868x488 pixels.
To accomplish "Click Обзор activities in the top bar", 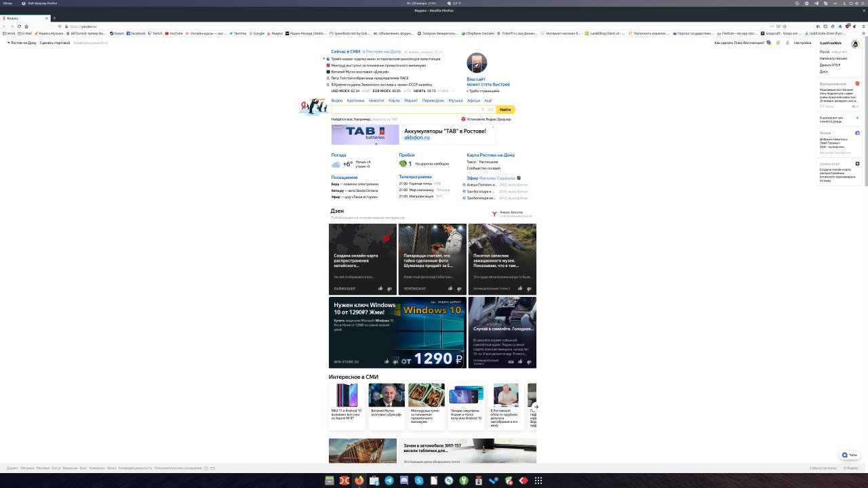I will [7, 3].
